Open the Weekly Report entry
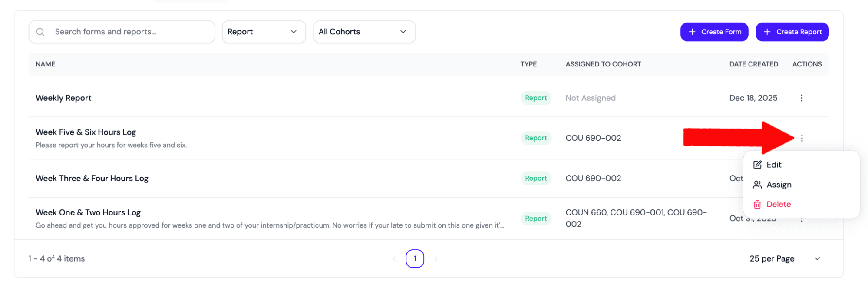The height and width of the screenshot is (308, 868). pyautogui.click(x=63, y=98)
